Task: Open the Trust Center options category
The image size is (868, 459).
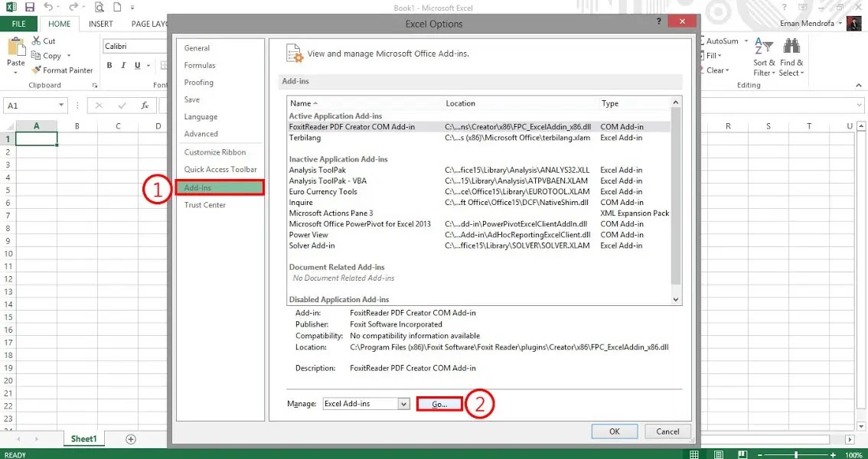Action: coord(204,204)
